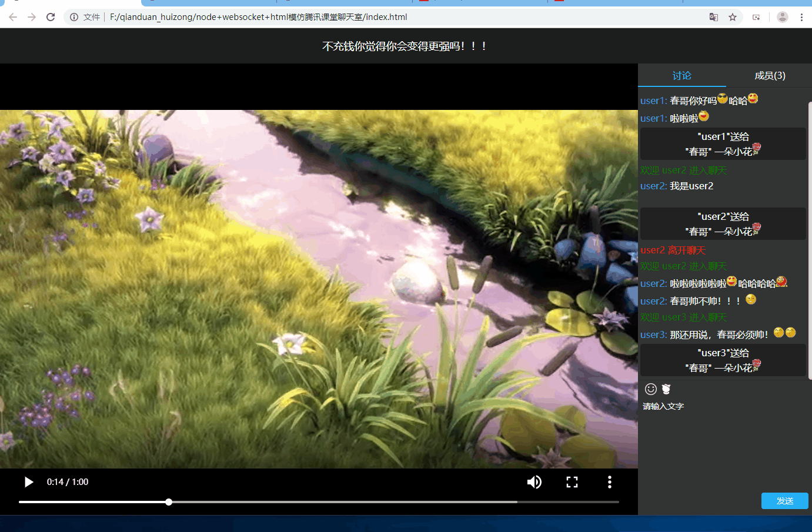Click the video frame
The width and height of the screenshot is (812, 532).
(x=319, y=289)
